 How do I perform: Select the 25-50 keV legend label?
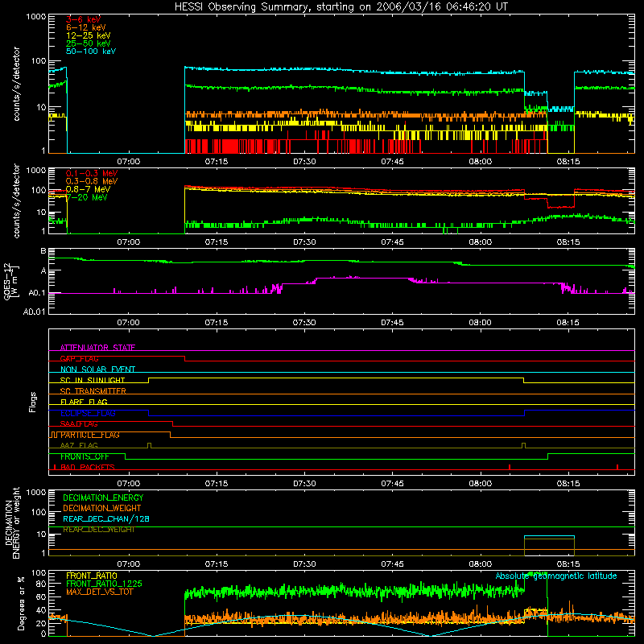pos(89,43)
